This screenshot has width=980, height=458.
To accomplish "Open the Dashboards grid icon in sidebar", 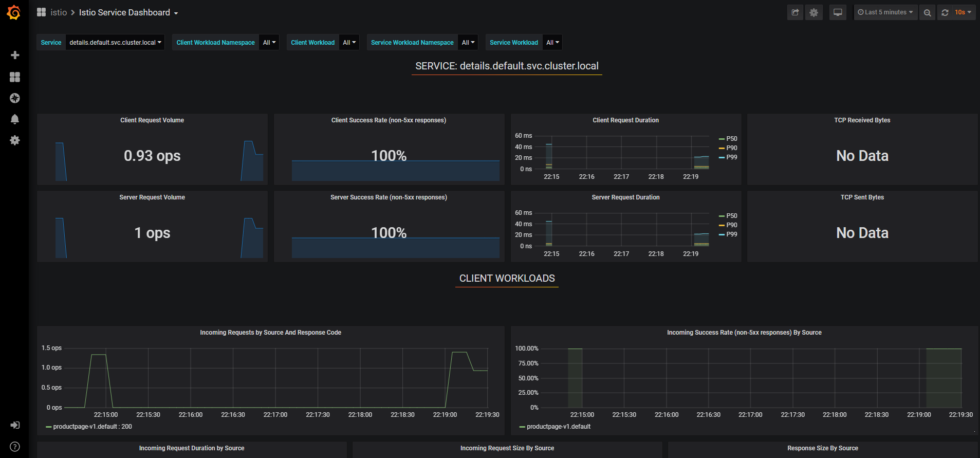I will 15,77.
